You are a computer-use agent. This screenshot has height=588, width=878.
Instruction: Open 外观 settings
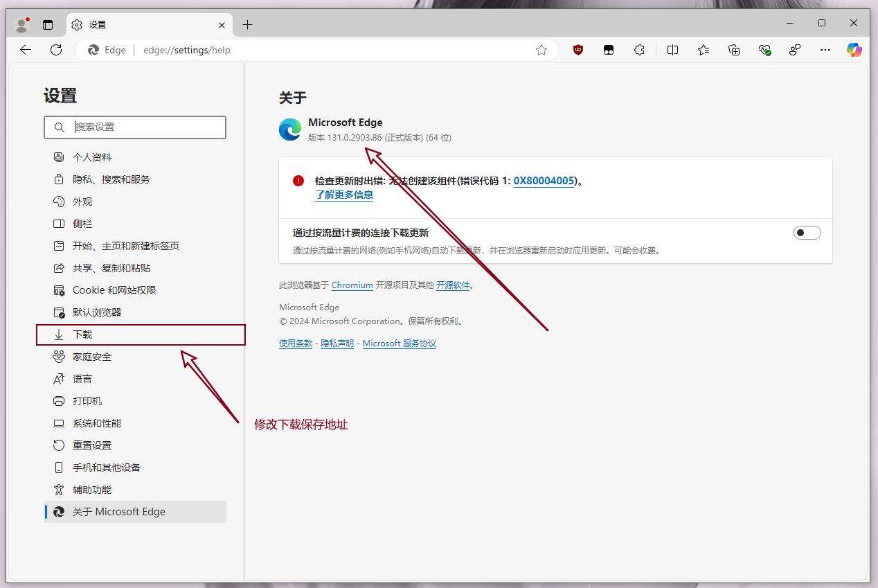pos(135,202)
